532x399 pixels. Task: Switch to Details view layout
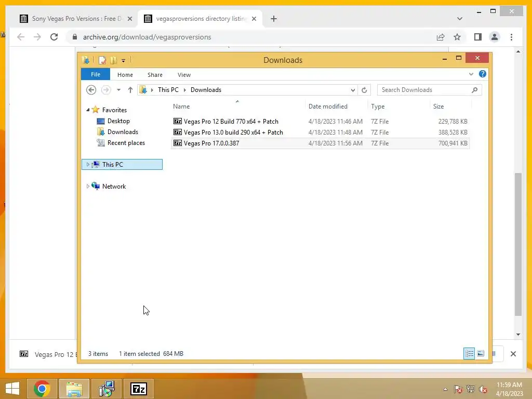(469, 353)
